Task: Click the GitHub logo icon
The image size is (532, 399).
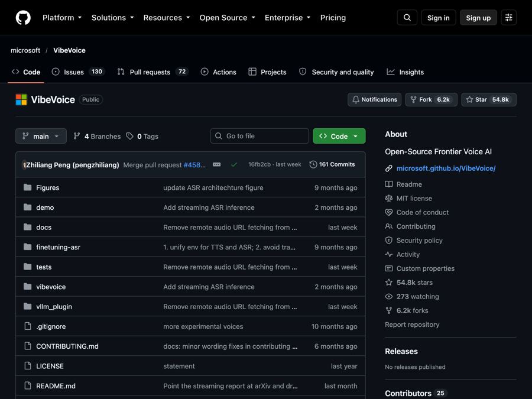Action: coord(23,18)
